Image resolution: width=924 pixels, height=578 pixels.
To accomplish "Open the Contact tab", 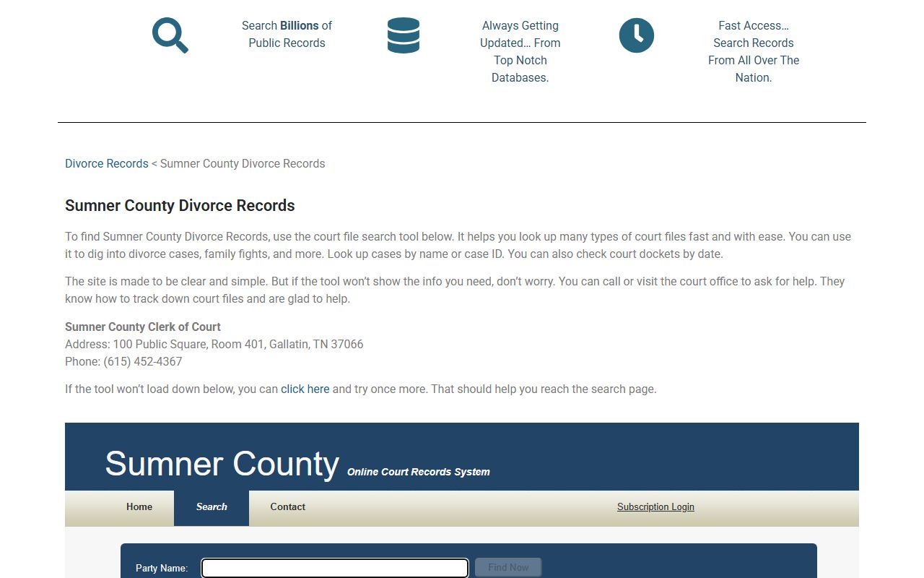I will tap(288, 506).
